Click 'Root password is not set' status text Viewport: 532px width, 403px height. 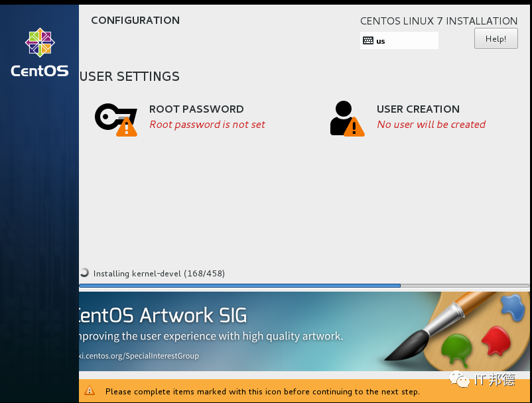click(208, 125)
